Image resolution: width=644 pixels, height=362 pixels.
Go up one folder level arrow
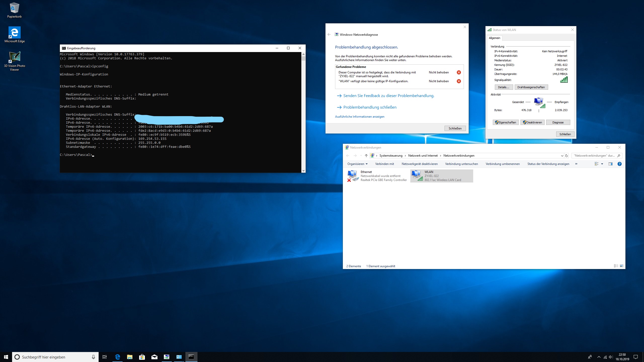click(x=366, y=156)
